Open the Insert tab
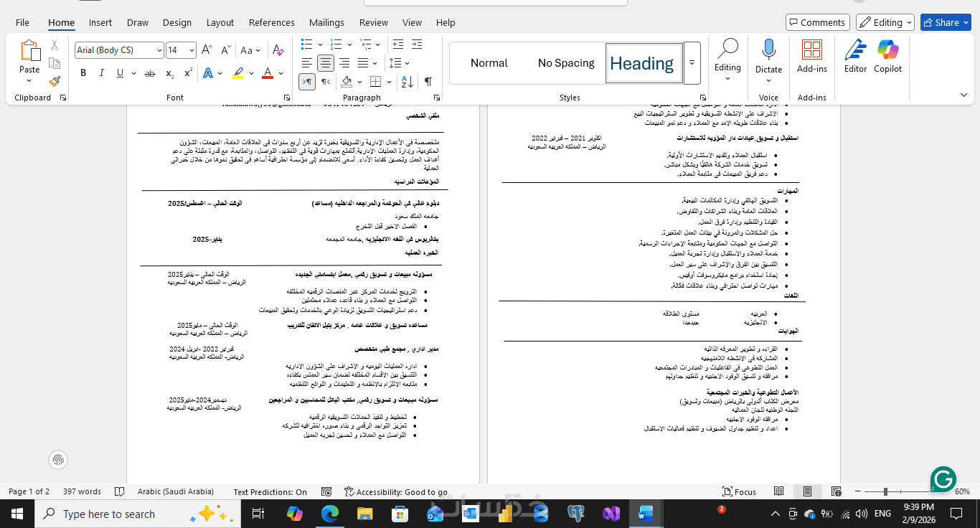The height and width of the screenshot is (528, 980). coord(100,22)
